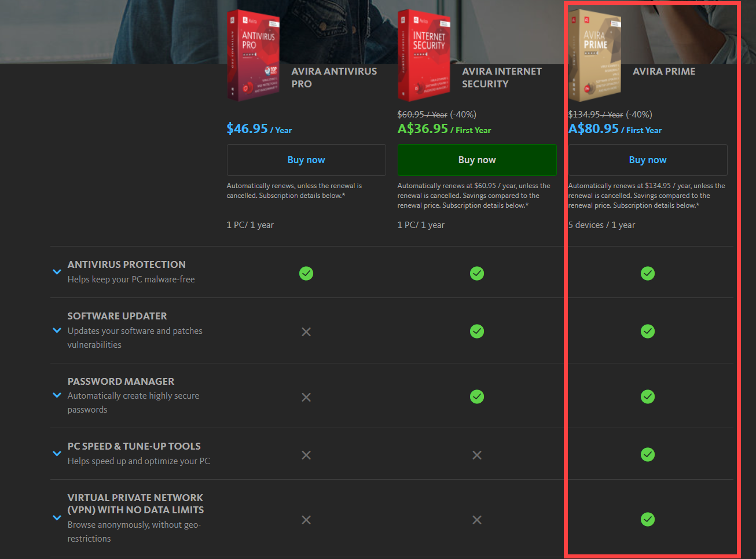Click the Avira Antivirus Pro box image
This screenshot has height=559, width=756.
click(x=253, y=55)
